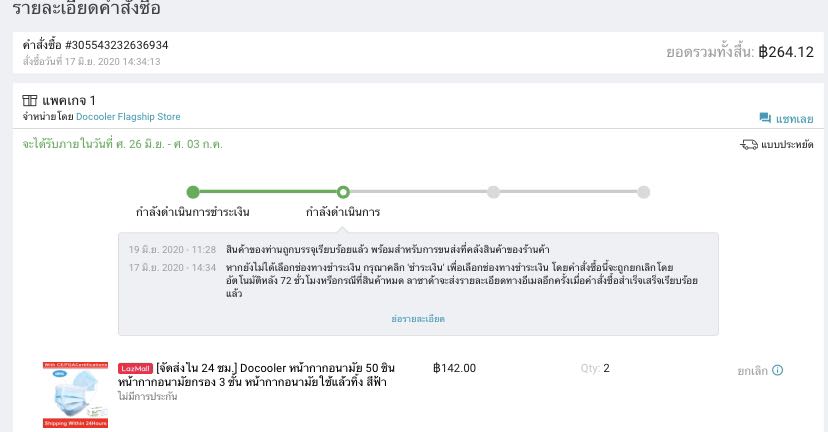Click the green progress bar segment
Image resolution: width=828 pixels, height=432 pixels.
click(x=268, y=192)
